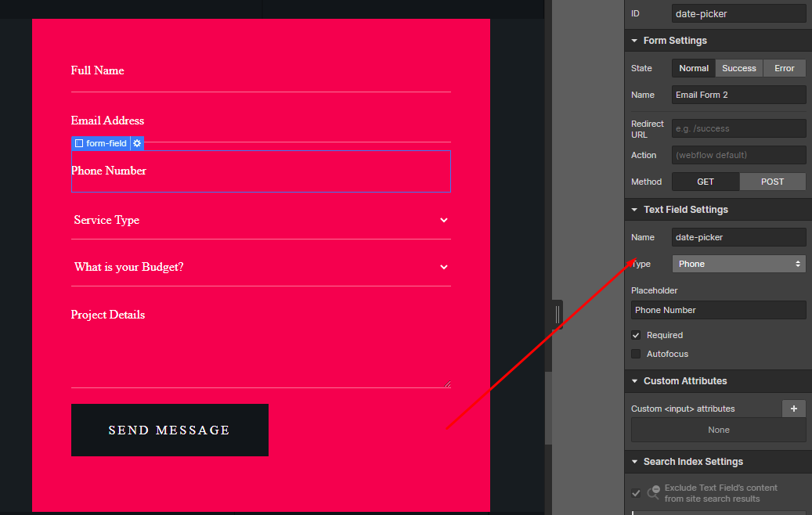Screen dimensions: 812x515
Task: Toggle the Required checkbox
Action: coord(636,335)
